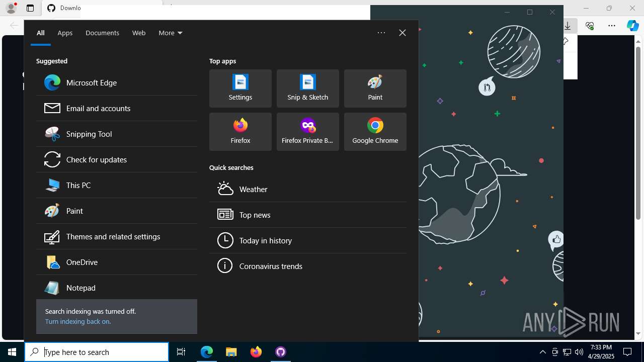Go back in Edge browser
Screen dimensions: 644x362
pos(14,26)
